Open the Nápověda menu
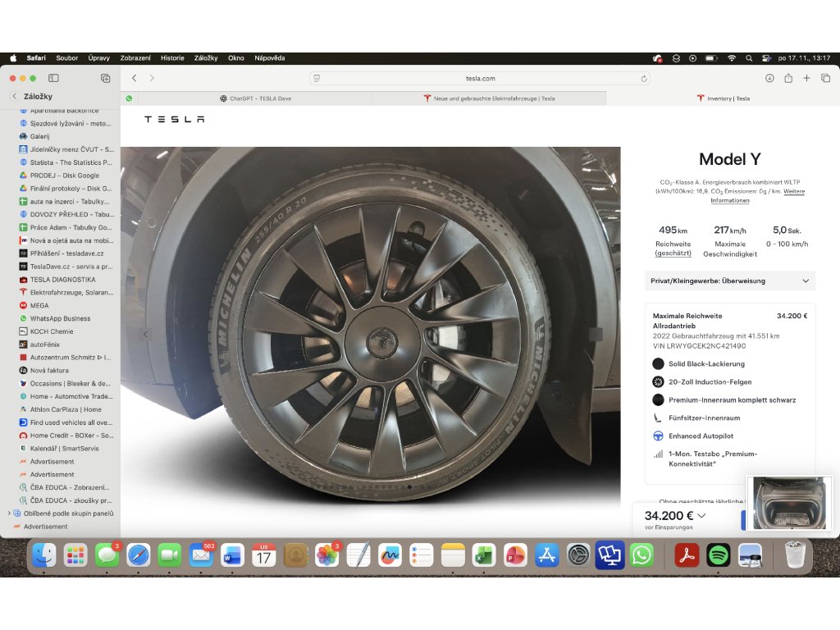The height and width of the screenshot is (630, 840). [269, 58]
